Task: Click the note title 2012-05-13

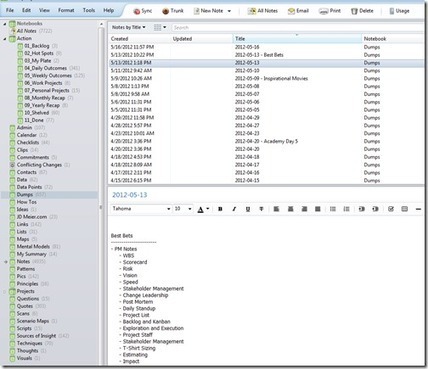Action: tap(129, 195)
